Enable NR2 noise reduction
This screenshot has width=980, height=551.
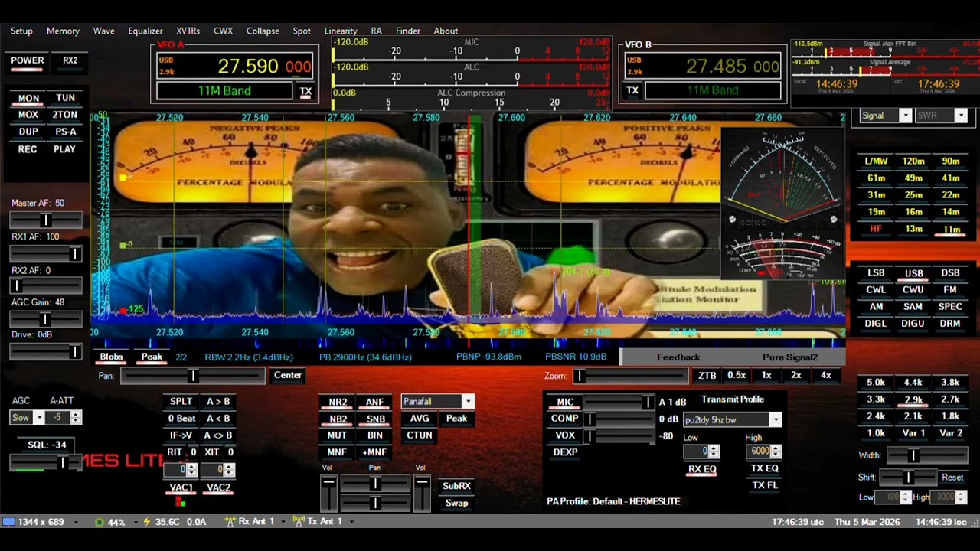click(x=338, y=402)
